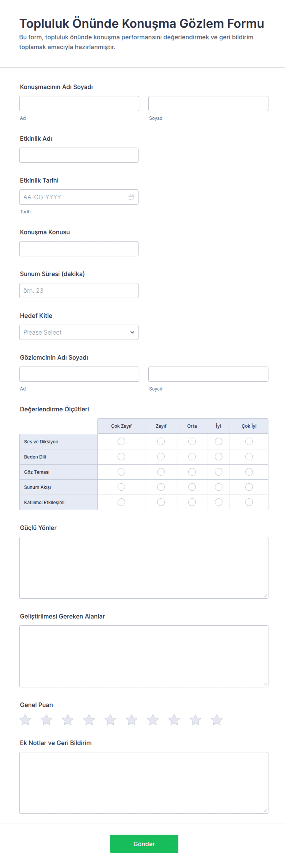Select Zayıf for Göz Teması
This screenshot has width=285, height=868.
point(161,472)
